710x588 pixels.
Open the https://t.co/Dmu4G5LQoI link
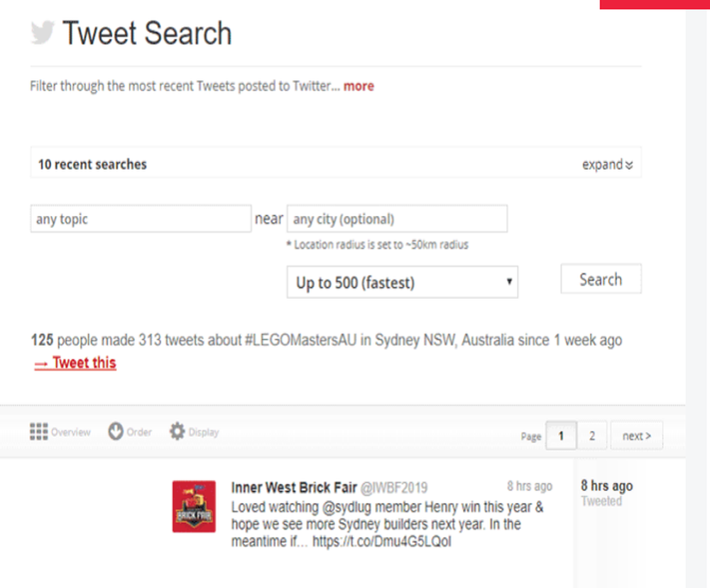point(382,541)
